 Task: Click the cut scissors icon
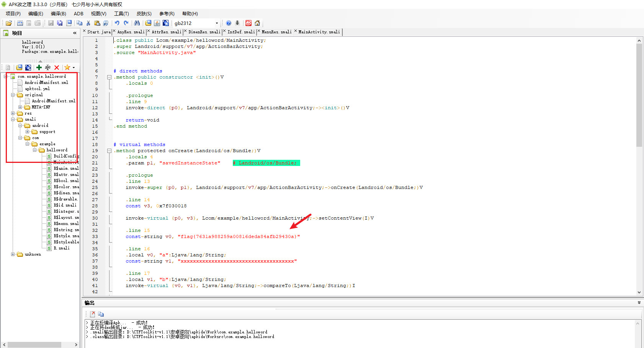point(88,23)
